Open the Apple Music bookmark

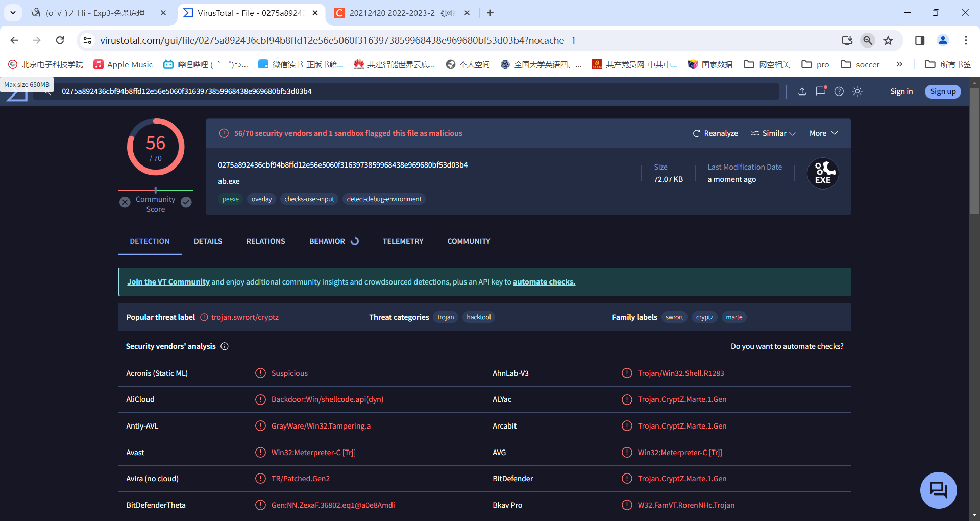click(x=123, y=64)
